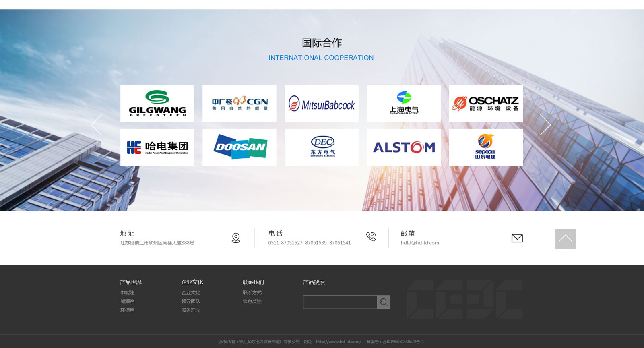Open the 企业文化 sub-link under culture
The image size is (644, 348).
click(191, 293)
